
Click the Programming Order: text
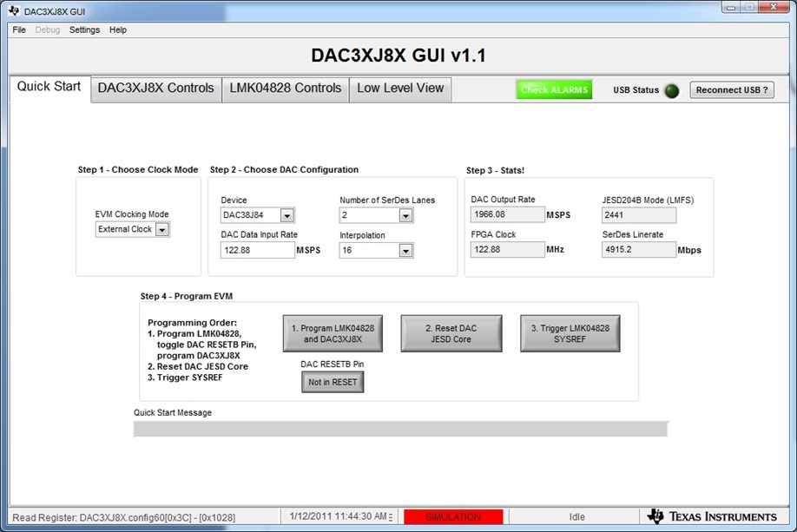tap(192, 323)
